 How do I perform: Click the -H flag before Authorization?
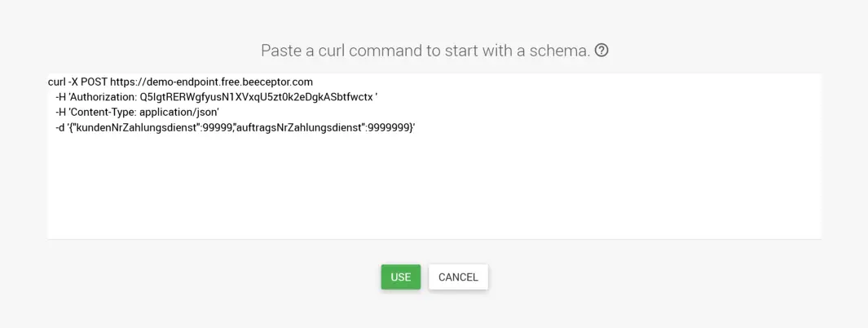(60, 97)
